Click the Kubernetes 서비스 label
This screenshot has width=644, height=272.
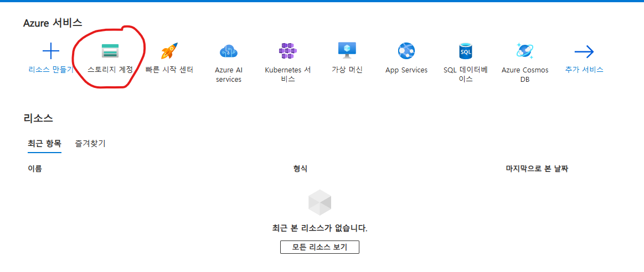pyautogui.click(x=288, y=75)
